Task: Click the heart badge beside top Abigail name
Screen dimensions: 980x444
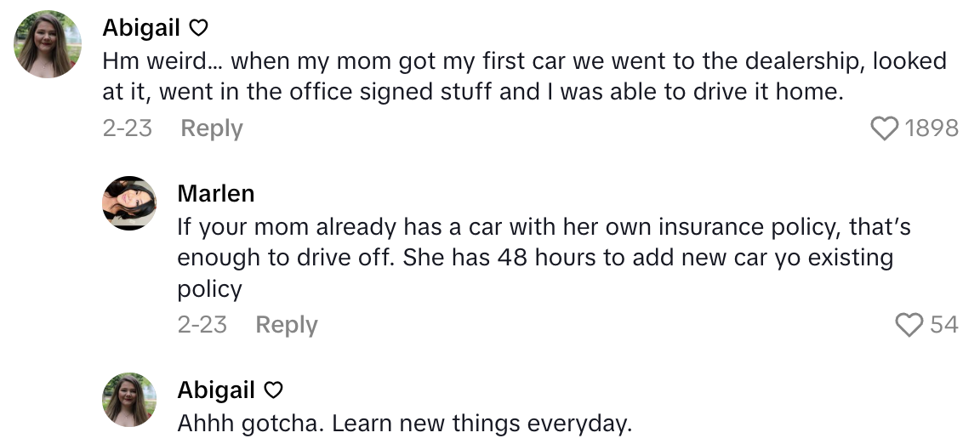Action: [198, 28]
